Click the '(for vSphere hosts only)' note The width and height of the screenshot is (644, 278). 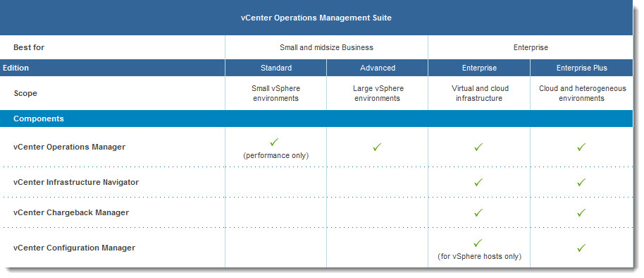click(479, 257)
